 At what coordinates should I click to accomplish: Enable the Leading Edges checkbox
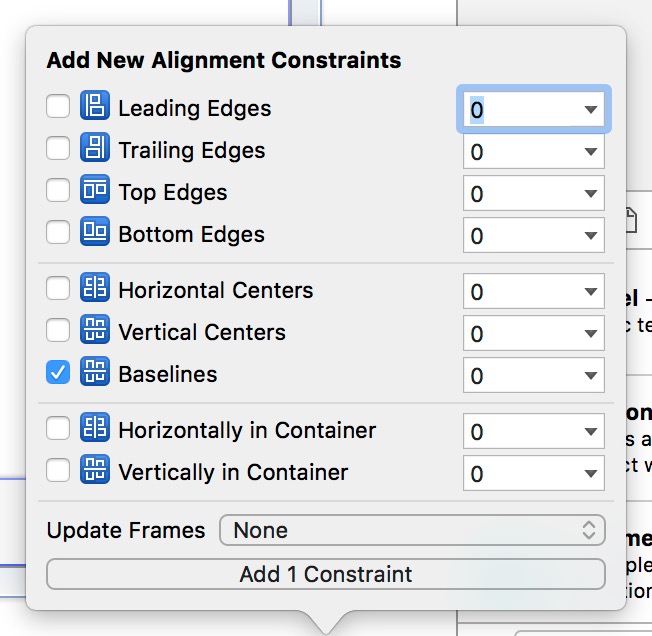tap(58, 108)
